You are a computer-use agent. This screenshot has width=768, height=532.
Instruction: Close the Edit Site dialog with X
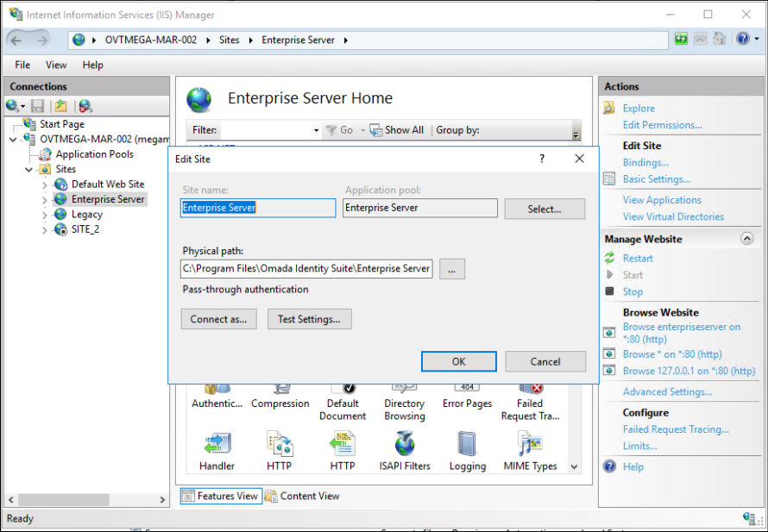[579, 159]
